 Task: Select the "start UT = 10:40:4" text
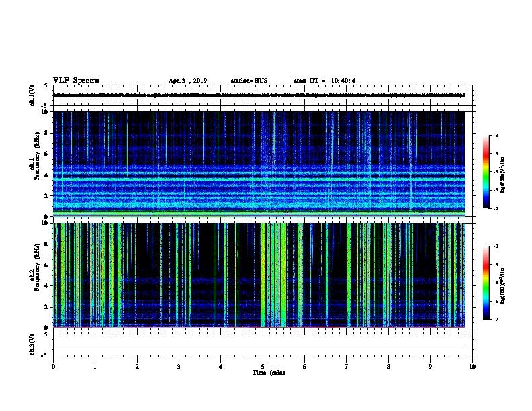pos(324,81)
